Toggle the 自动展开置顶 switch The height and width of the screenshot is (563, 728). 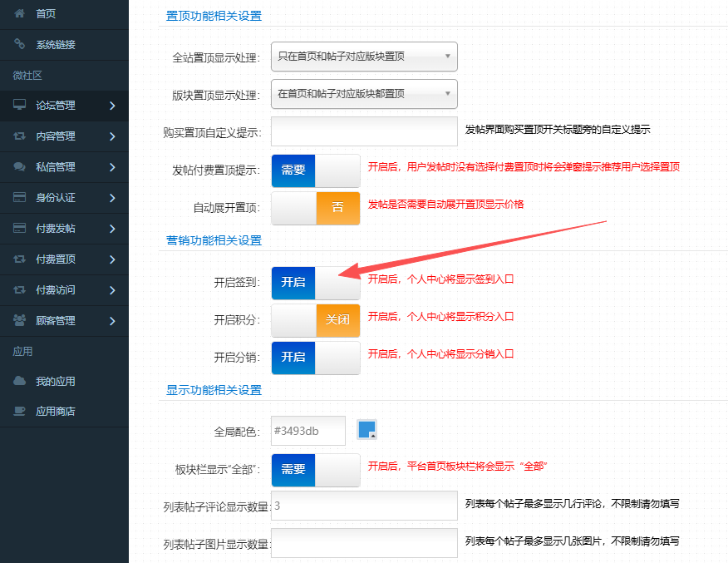(x=315, y=208)
